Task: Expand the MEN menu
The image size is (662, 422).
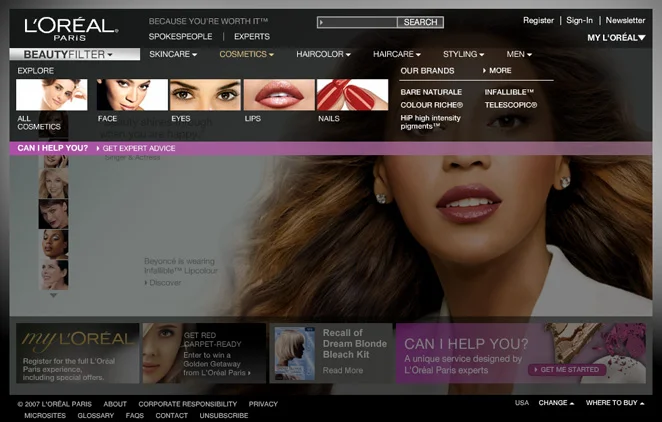Action: [x=519, y=54]
